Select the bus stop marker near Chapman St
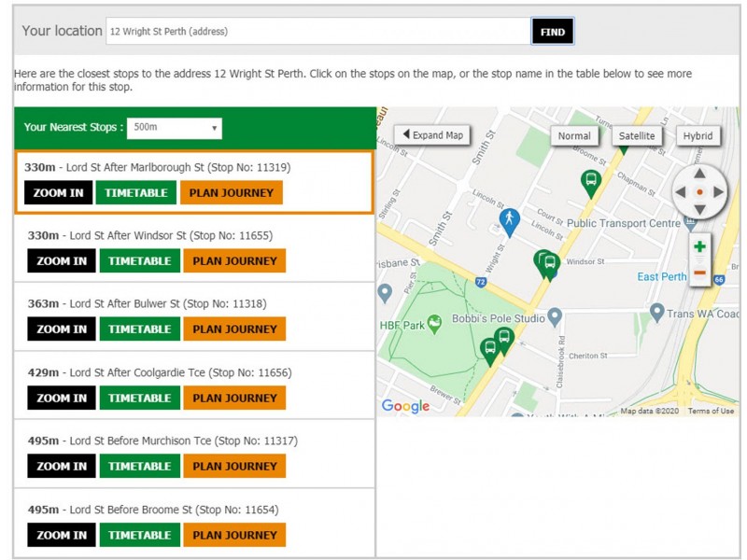Screen dimensions: 747x560 [x=591, y=184]
